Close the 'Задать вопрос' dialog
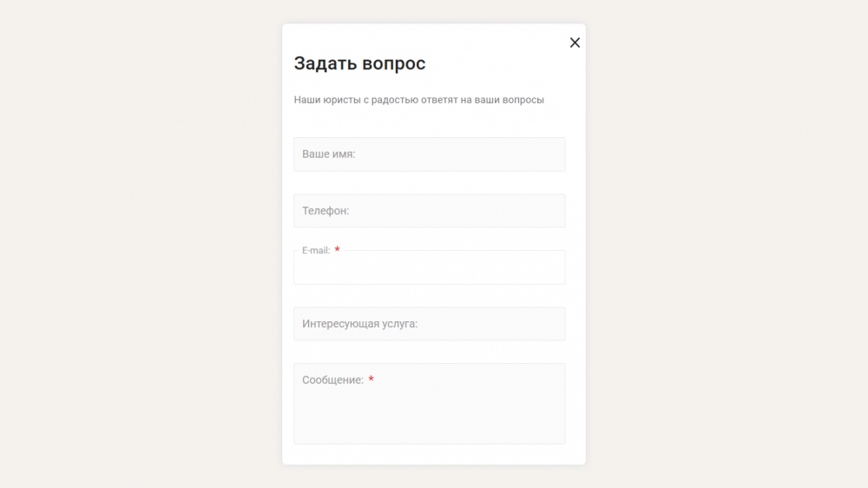Image resolution: width=868 pixels, height=488 pixels. pos(575,43)
